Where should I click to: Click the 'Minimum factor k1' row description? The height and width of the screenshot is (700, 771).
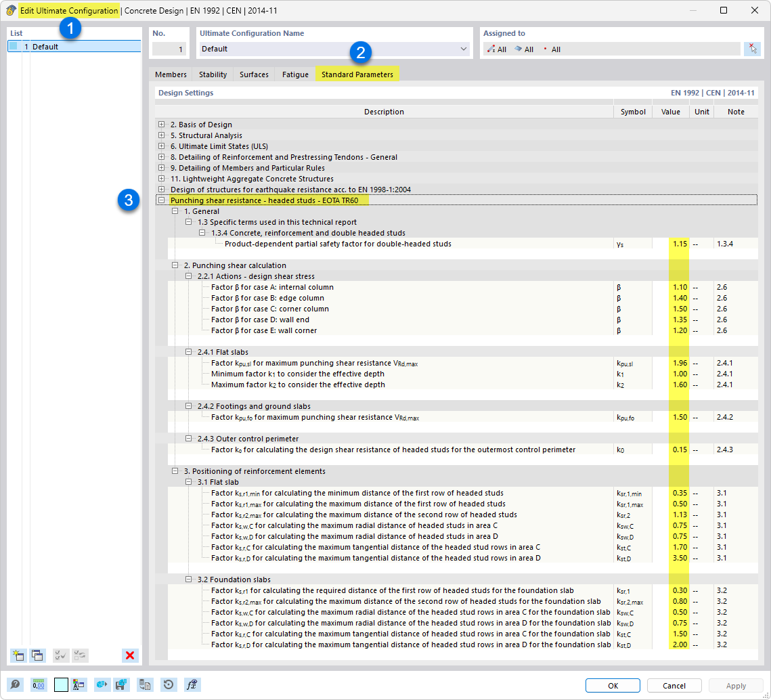(297, 374)
